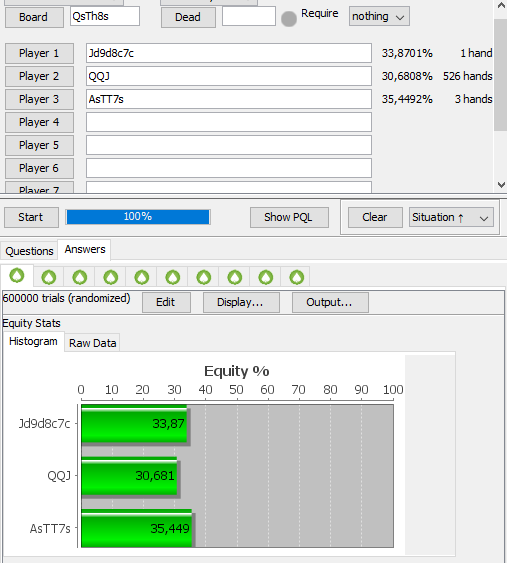Open the third spade answer tab
This screenshot has width=507, height=563.
[x=80, y=277]
